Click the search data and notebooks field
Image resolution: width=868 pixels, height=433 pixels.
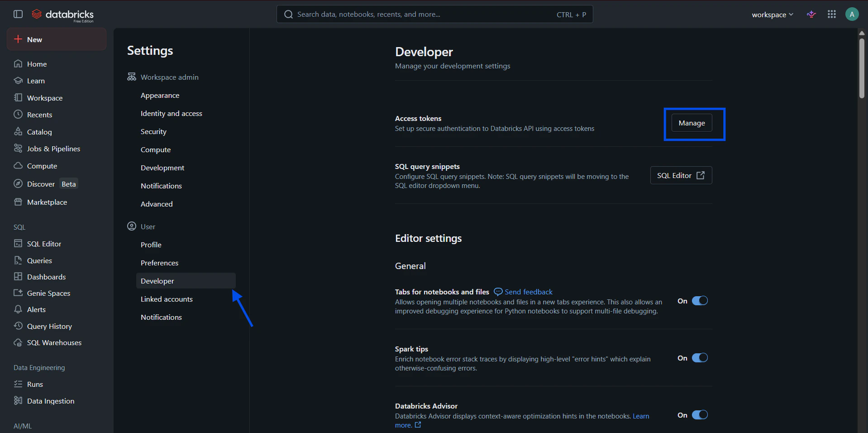coord(434,14)
